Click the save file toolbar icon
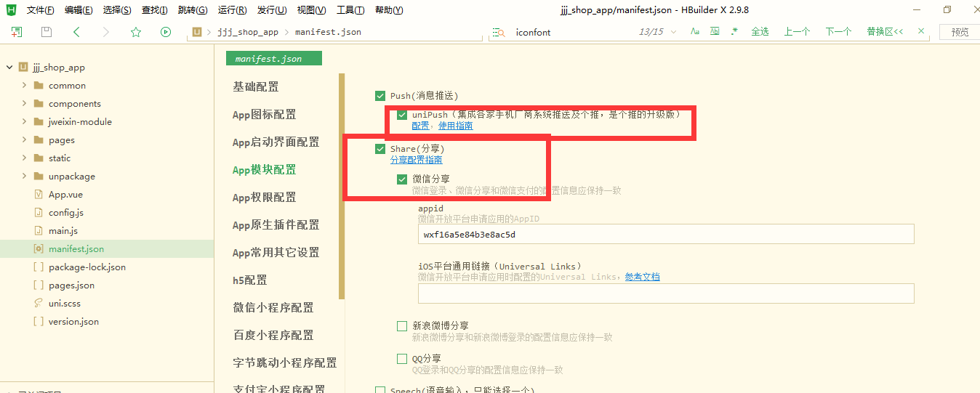 (47, 32)
